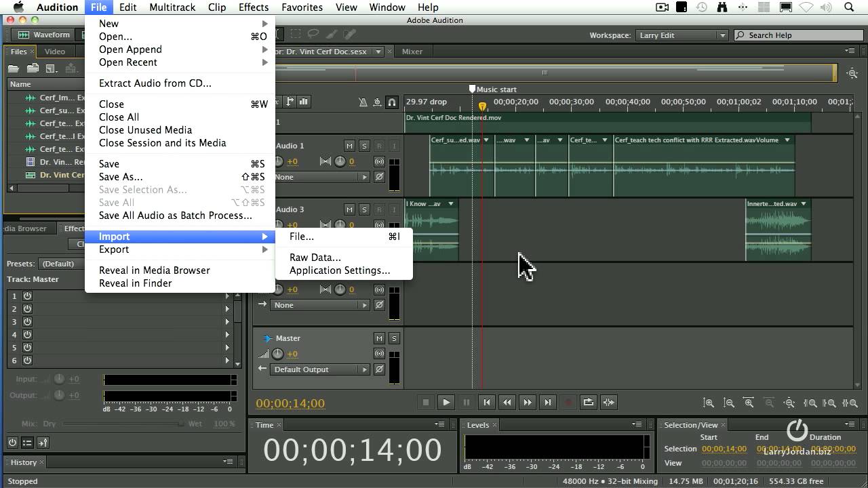Viewport: 868px width, 488px height.
Task: Choose Application Settings... from the Import submenu
Action: pos(344,270)
